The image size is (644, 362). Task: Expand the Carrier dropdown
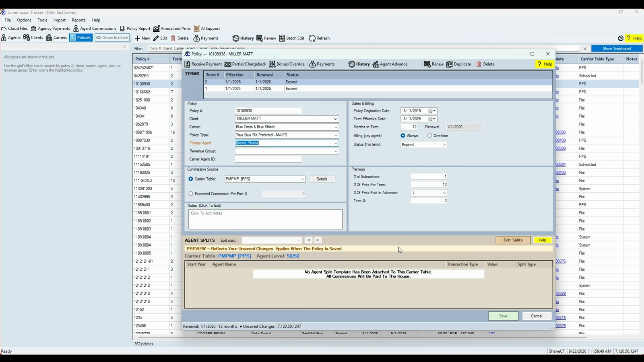(335, 127)
